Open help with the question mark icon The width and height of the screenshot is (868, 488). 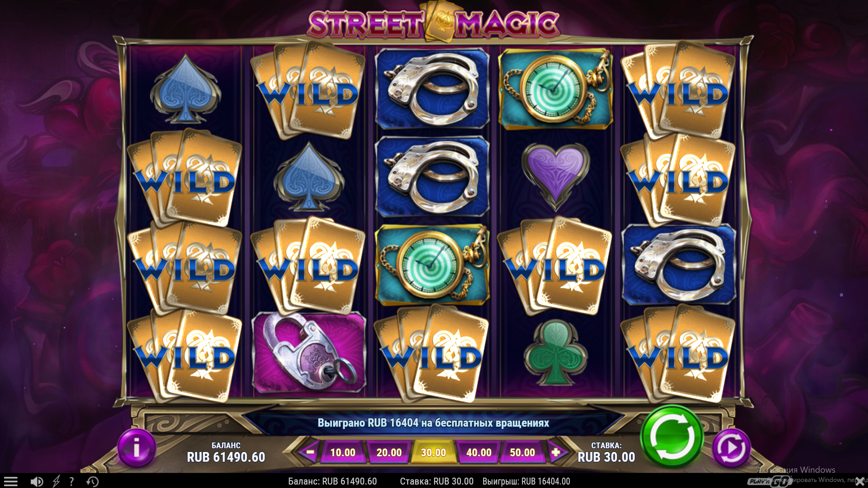coord(71,481)
